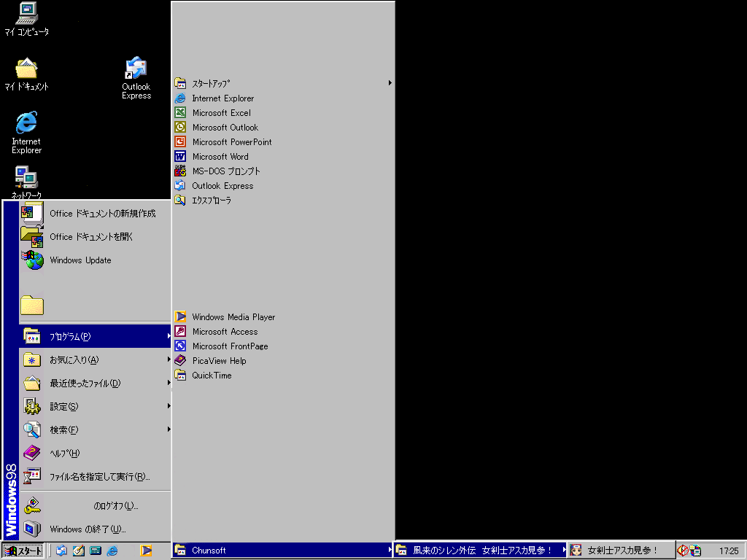
Task: Select the マイ ドキュメント desktop icon
Action: tap(27, 74)
